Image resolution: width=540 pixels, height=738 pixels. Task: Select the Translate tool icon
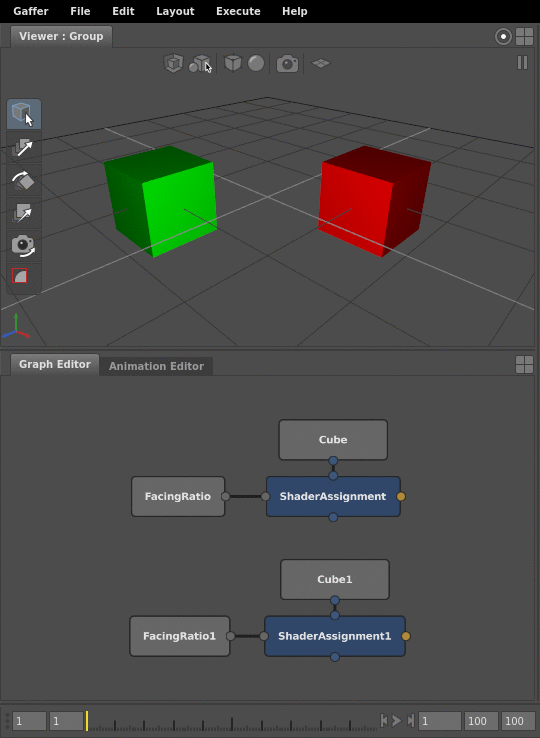coord(24,148)
